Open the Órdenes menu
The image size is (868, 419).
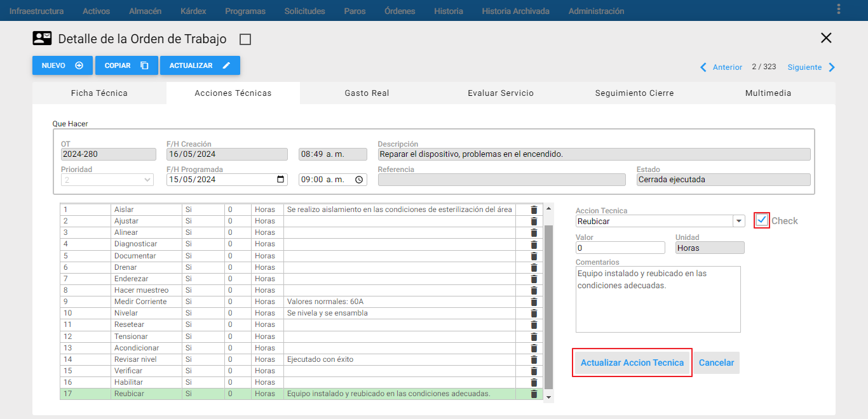(400, 11)
